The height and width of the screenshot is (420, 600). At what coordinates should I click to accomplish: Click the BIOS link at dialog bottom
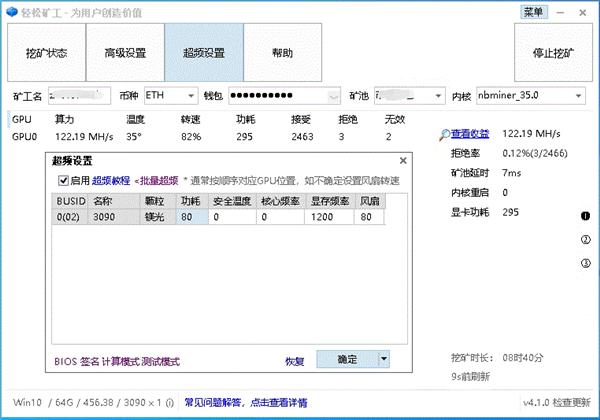point(65,361)
